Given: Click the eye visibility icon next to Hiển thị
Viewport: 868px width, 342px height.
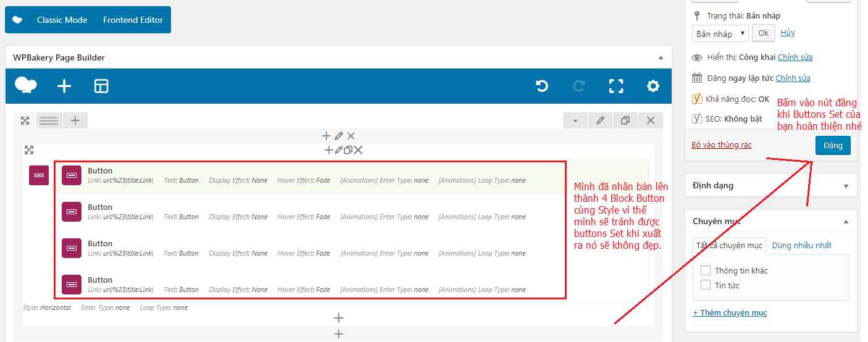Looking at the screenshot, I should [x=697, y=57].
